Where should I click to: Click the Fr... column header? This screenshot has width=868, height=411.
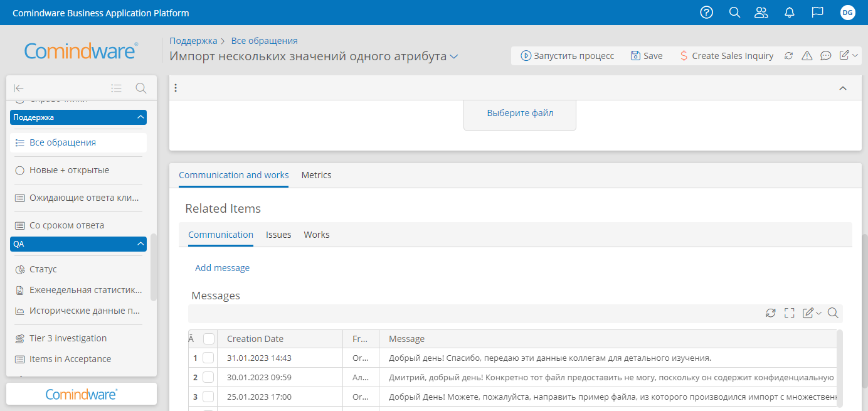[361, 339]
